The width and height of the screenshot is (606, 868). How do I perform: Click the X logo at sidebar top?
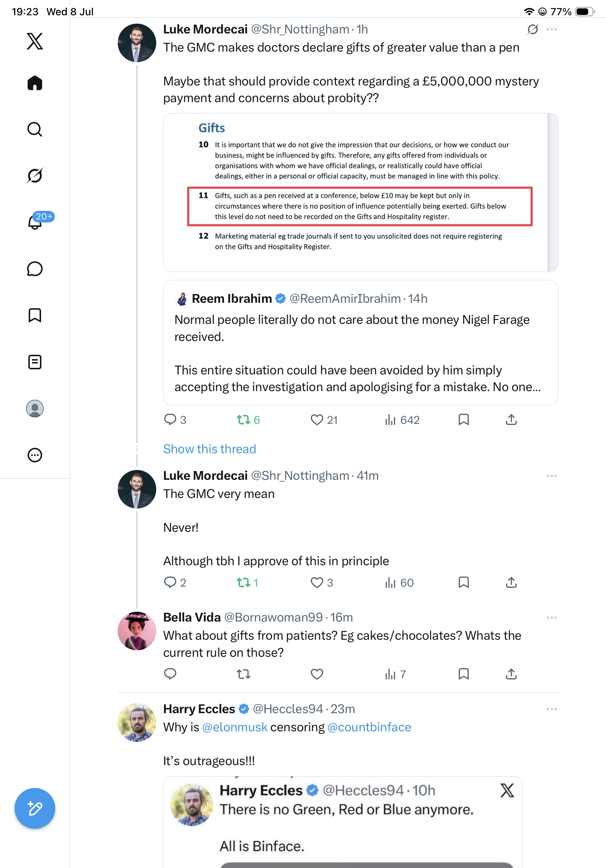[x=35, y=41]
